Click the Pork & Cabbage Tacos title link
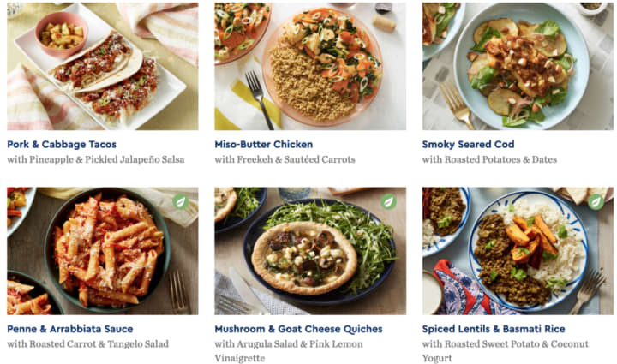The height and width of the screenshot is (364, 617). (62, 144)
